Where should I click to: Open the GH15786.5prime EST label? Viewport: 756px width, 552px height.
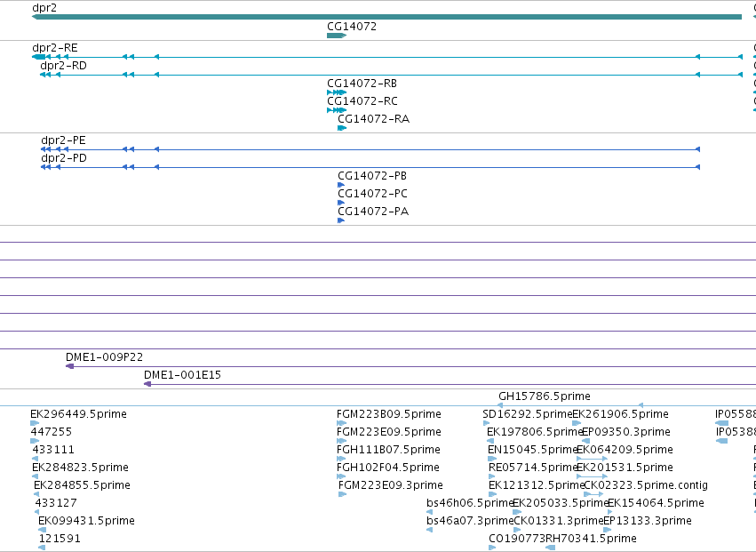coord(545,396)
